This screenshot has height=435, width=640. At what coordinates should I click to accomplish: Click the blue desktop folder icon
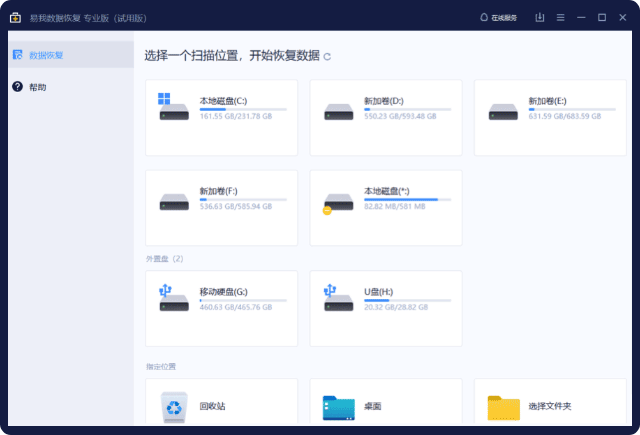[338, 408]
